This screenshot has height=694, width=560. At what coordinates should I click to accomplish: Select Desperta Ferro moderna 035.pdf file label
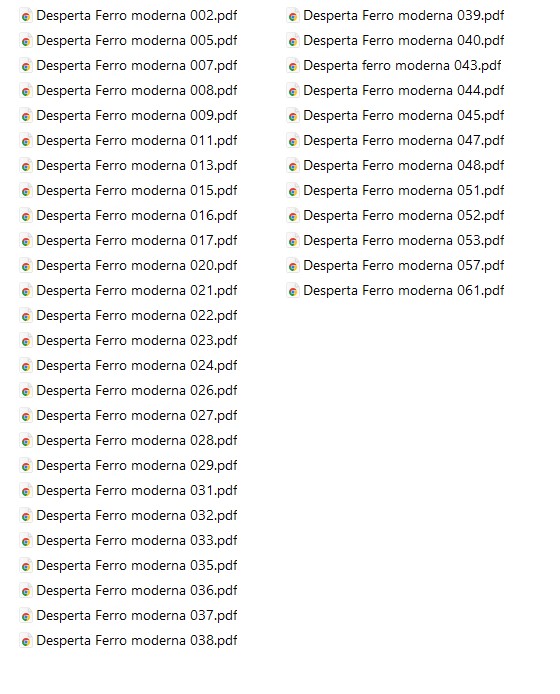(x=137, y=566)
